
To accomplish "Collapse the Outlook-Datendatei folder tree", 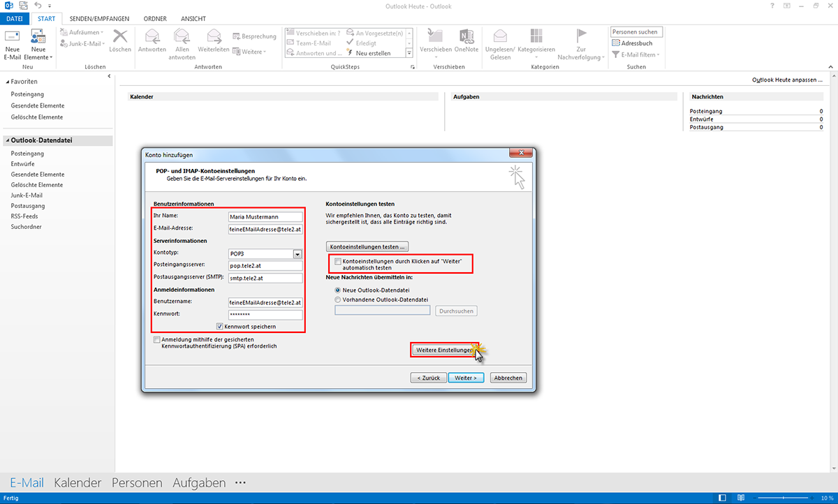I will coord(6,140).
